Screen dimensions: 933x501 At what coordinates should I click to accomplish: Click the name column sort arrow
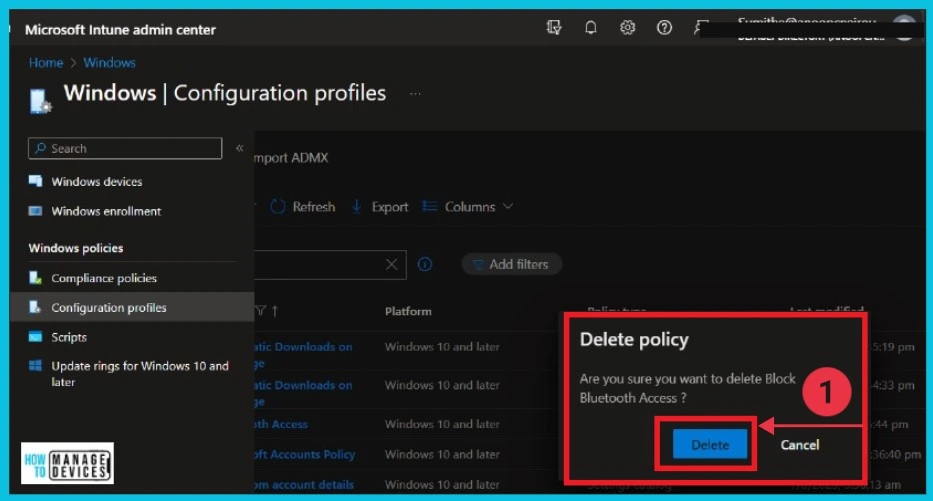(x=275, y=311)
